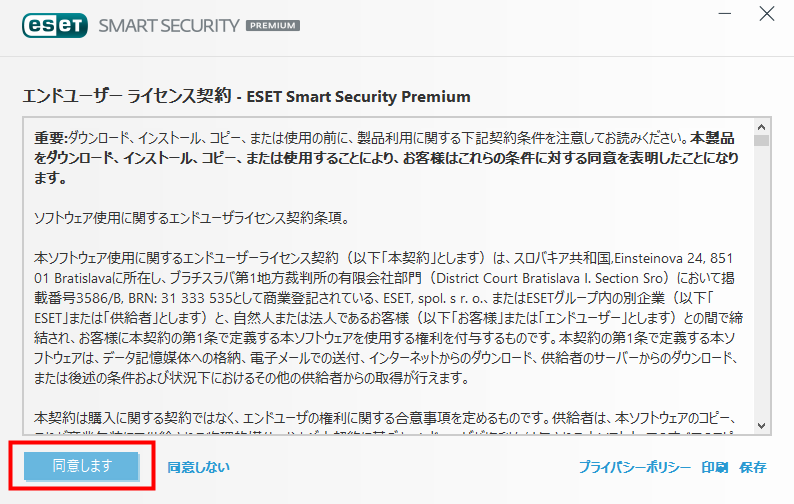Print the agreement using the 印刷 link
This screenshot has height=504, width=794.
click(714, 467)
